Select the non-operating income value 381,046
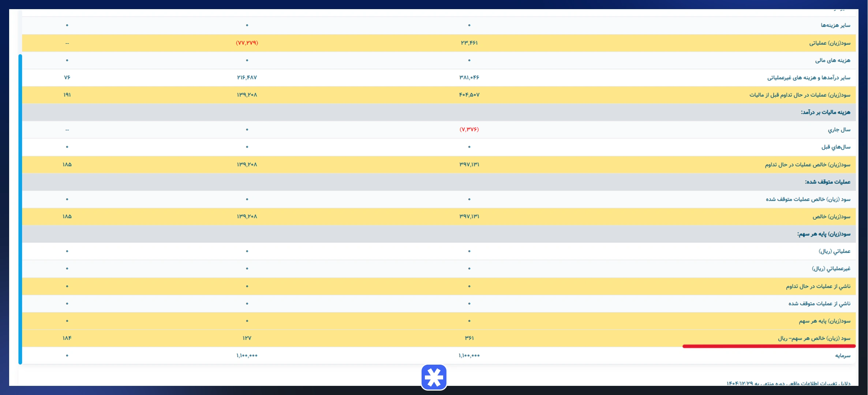Screen dimensions: 868x395 [469, 78]
